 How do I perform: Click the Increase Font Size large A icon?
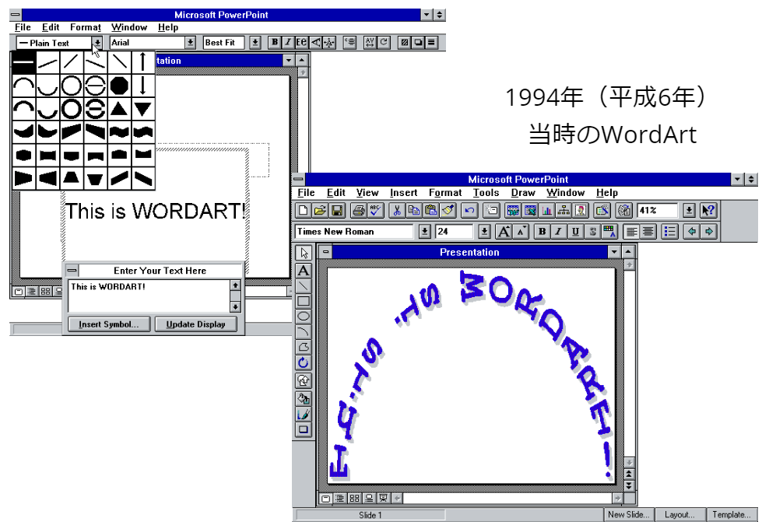click(x=504, y=232)
